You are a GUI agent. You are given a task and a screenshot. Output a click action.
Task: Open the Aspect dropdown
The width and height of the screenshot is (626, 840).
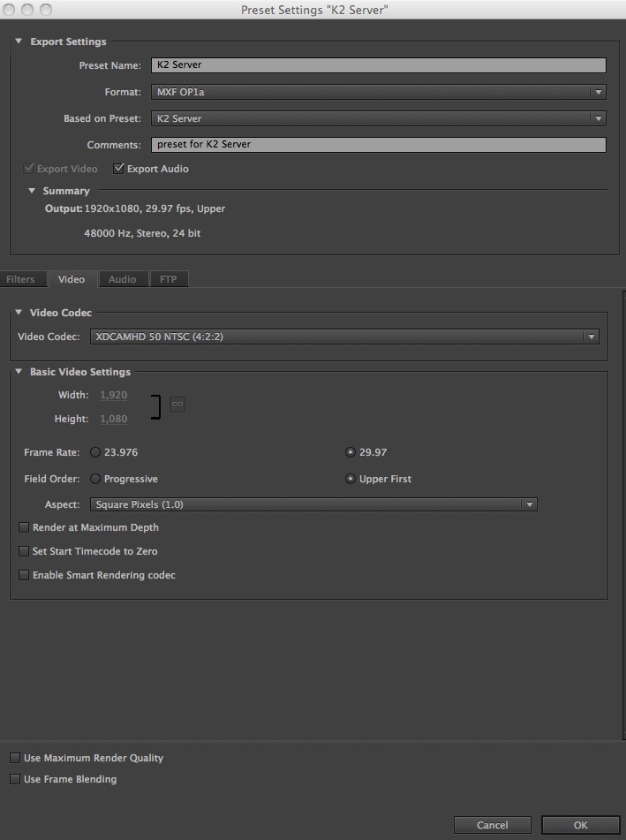[x=313, y=504]
